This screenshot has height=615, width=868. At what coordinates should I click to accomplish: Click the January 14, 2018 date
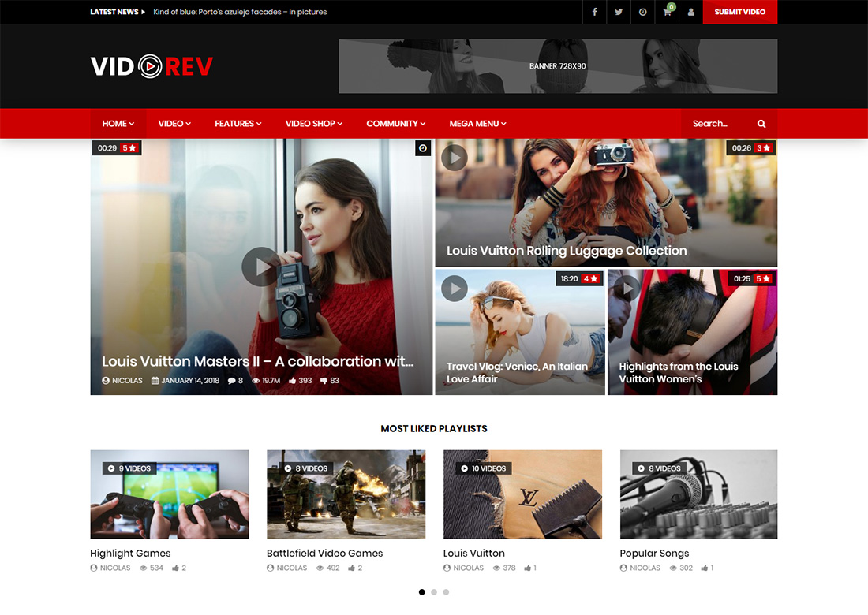click(x=185, y=381)
